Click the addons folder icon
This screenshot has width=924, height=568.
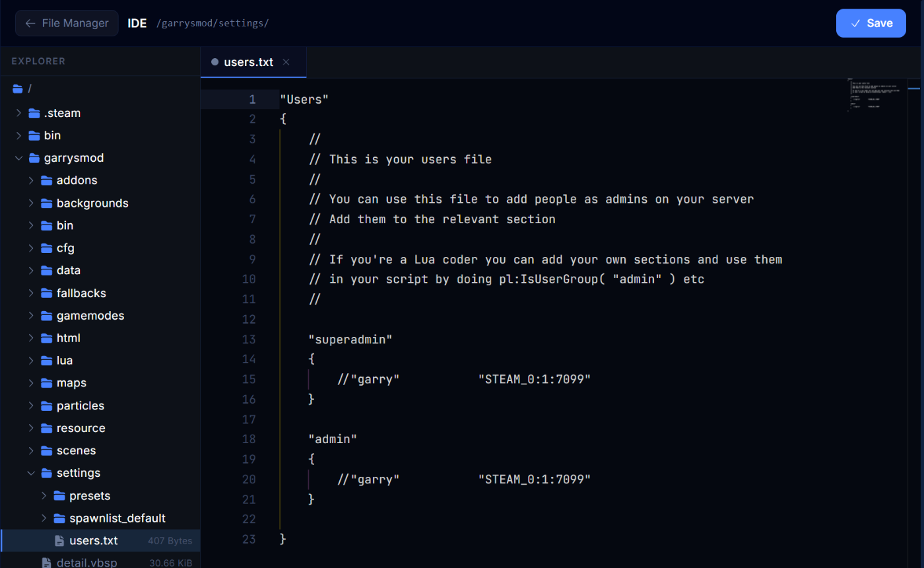47,180
